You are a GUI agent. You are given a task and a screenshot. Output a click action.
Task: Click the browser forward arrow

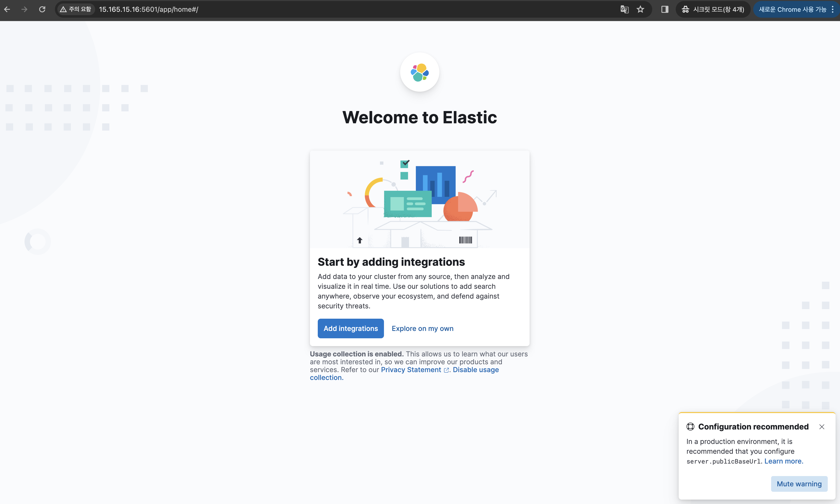[x=25, y=10]
